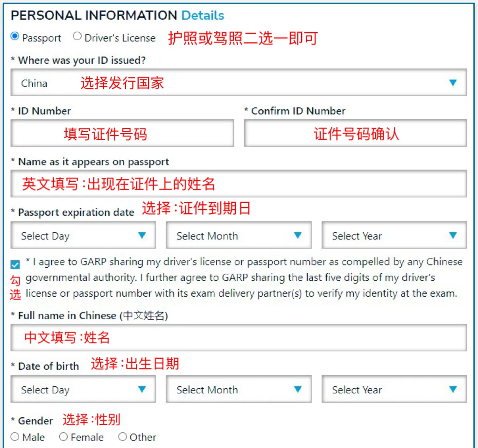Click the Confirm ID Number field
Image resolution: width=478 pixels, height=448 pixels.
pyautogui.click(x=355, y=134)
